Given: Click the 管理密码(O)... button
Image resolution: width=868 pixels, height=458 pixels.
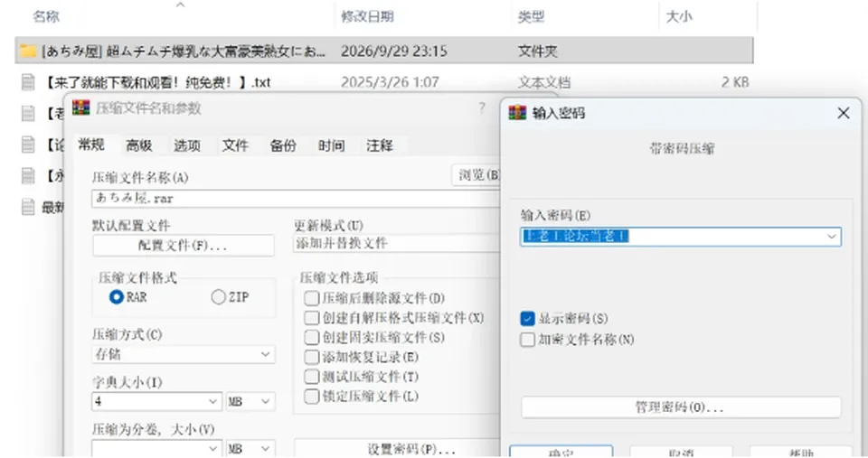Looking at the screenshot, I should [x=680, y=407].
